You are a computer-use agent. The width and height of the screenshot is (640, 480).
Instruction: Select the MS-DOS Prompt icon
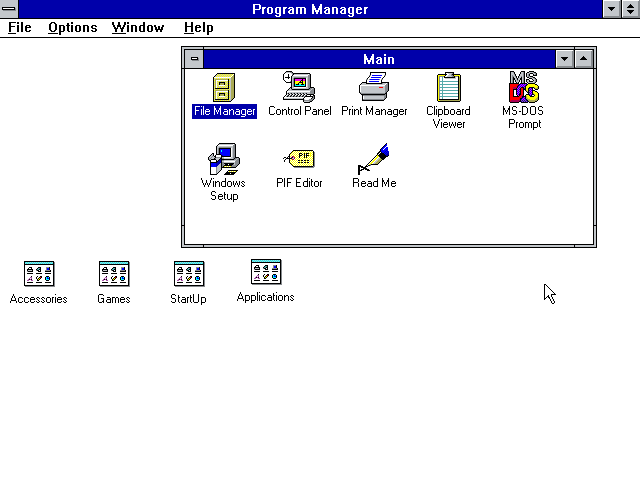(523, 88)
